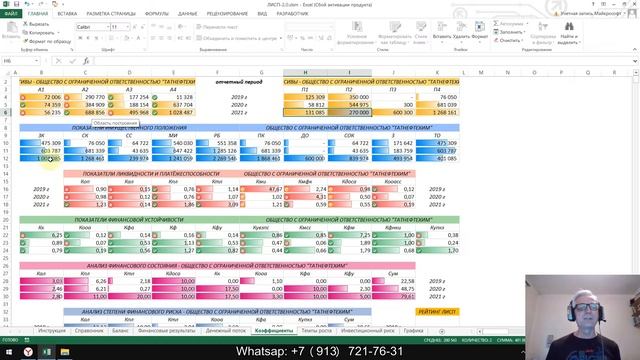Open Условное форматирование conditional formatting
The height and width of the screenshot is (360, 640).
pos(357,33)
